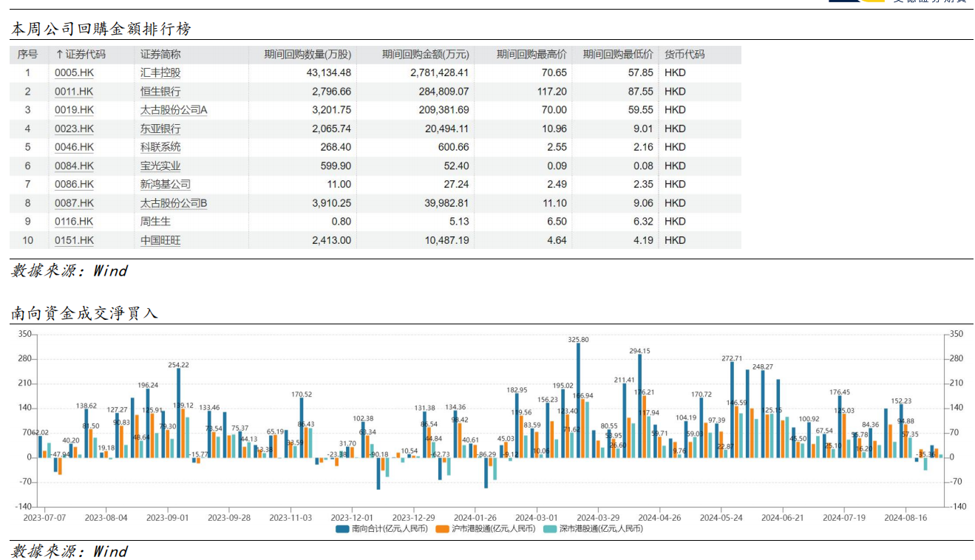Screen dimensions: 975x560
Task: Click the 期间回购数量(万股) column header
Action: click(x=308, y=55)
